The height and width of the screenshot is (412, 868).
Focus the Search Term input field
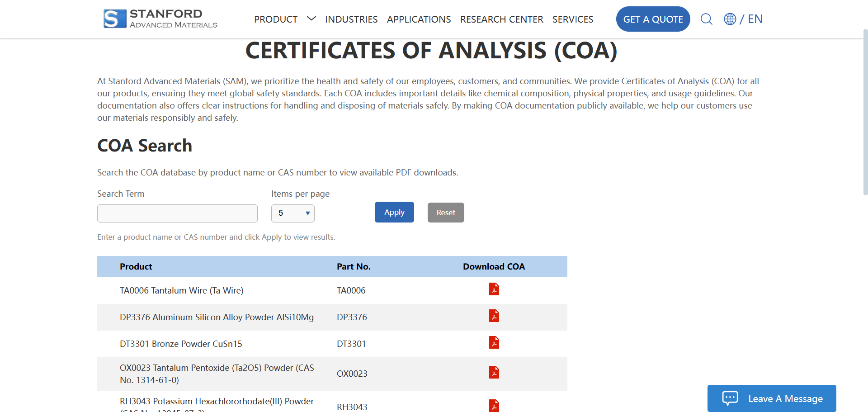pyautogui.click(x=177, y=213)
